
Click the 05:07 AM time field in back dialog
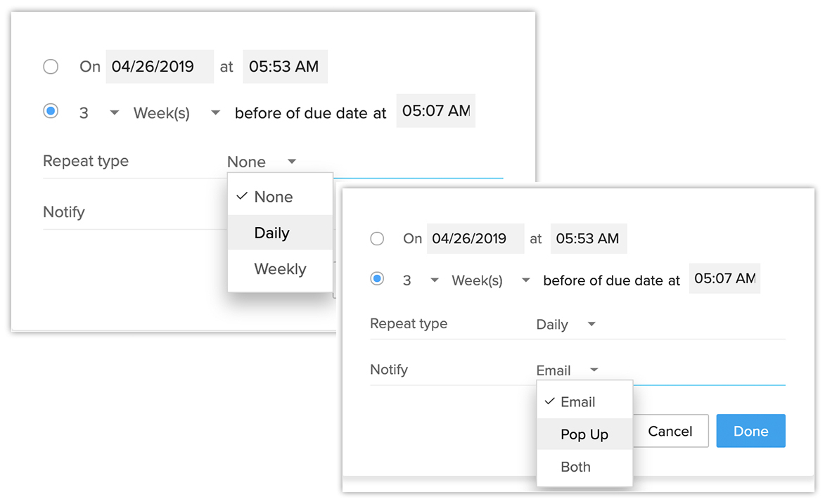pos(435,111)
